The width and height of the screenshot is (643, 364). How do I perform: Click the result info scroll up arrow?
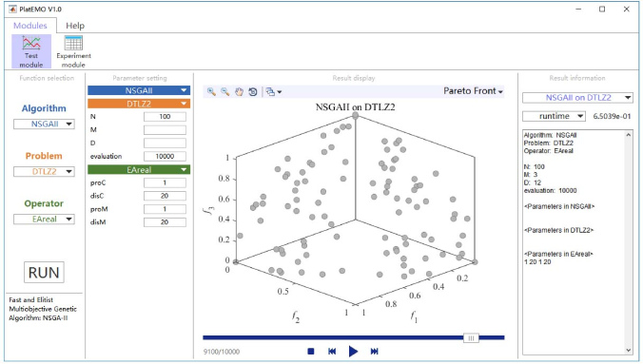coord(628,135)
